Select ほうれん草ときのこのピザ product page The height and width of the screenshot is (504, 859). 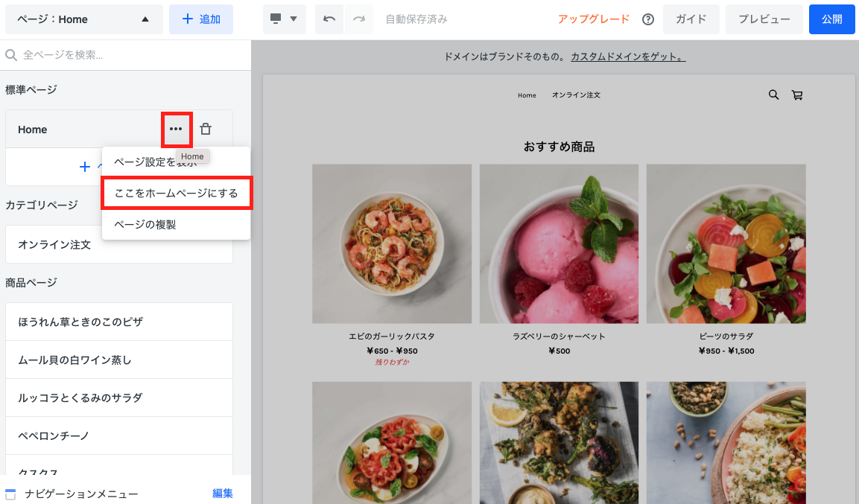click(x=119, y=322)
